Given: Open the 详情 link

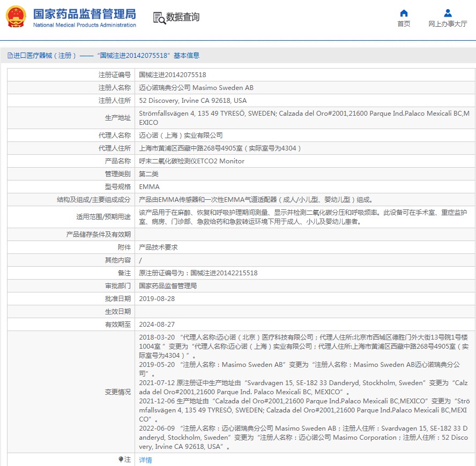Looking at the screenshot, I should [x=145, y=460].
